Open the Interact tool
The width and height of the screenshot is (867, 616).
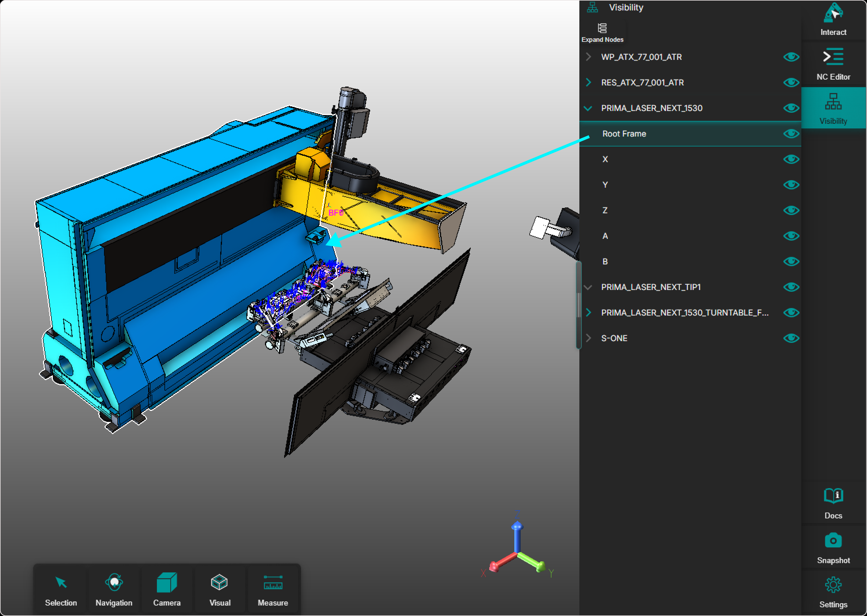833,19
